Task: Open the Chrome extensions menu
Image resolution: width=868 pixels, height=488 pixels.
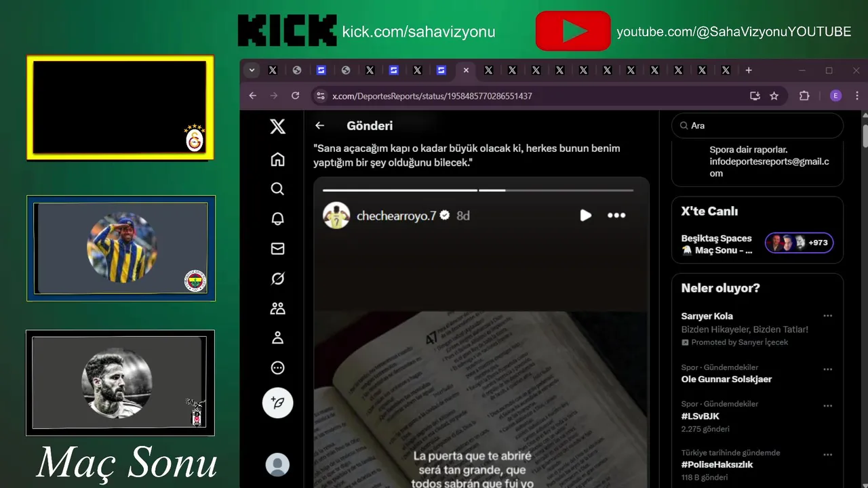Action: coord(804,96)
